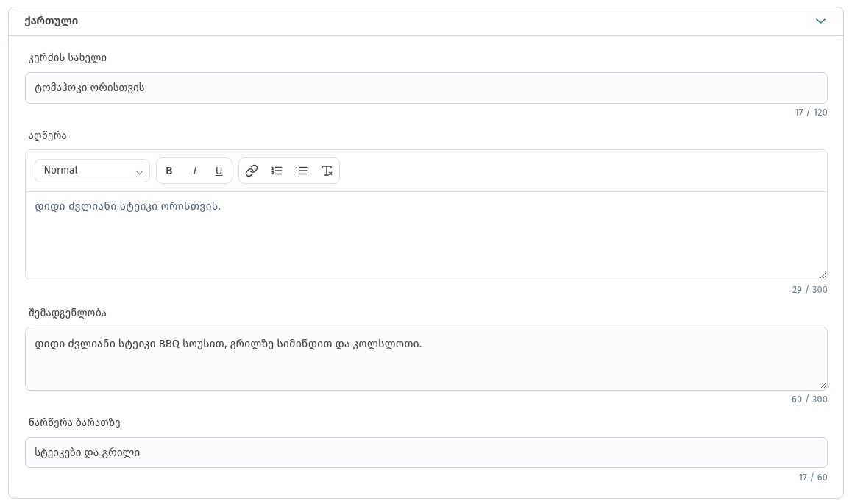Click into the აღწერა rich text area
Image resolution: width=852 pixels, height=504 pixels.
tap(426, 235)
